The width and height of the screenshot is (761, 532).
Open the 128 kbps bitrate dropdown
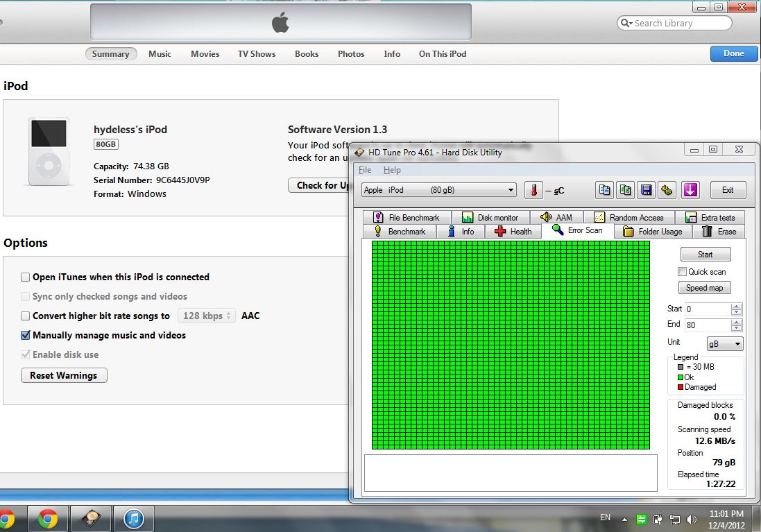click(x=206, y=316)
